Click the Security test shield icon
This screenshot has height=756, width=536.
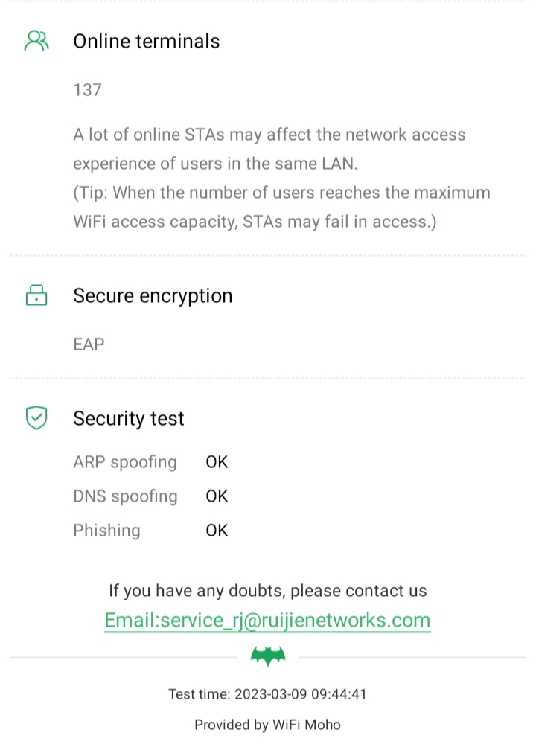click(x=36, y=418)
